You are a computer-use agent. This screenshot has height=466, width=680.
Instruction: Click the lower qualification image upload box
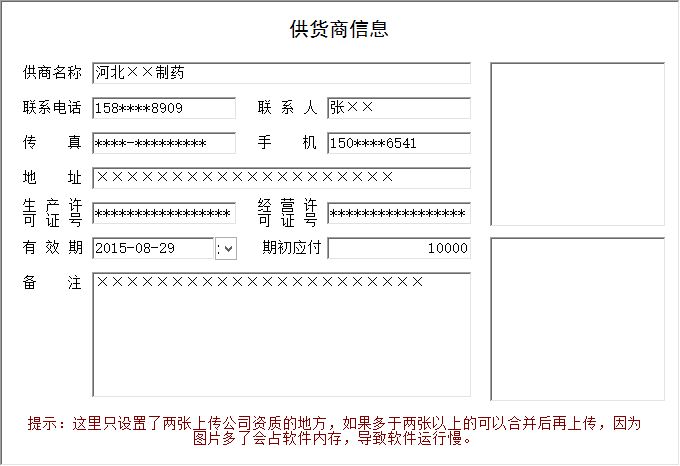click(577, 318)
